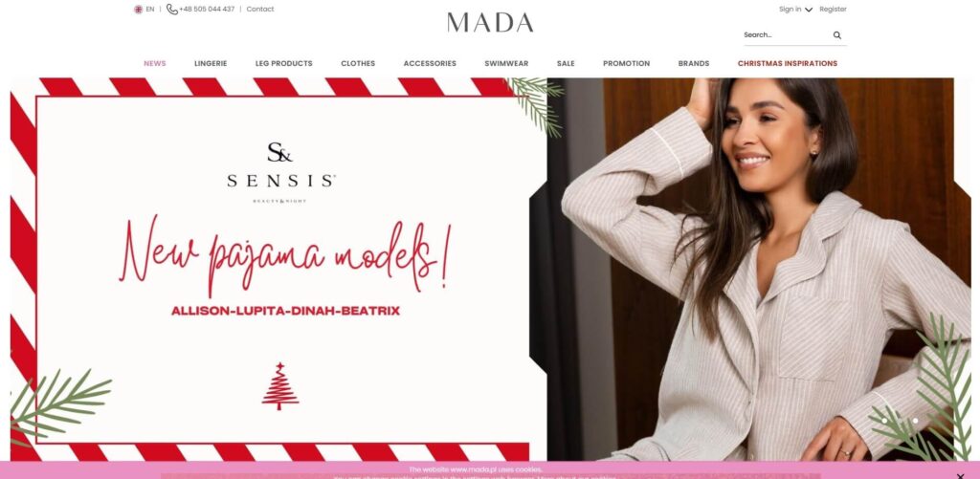Open the Leg Products menu
Viewport: 980px width, 479px height.
point(283,64)
